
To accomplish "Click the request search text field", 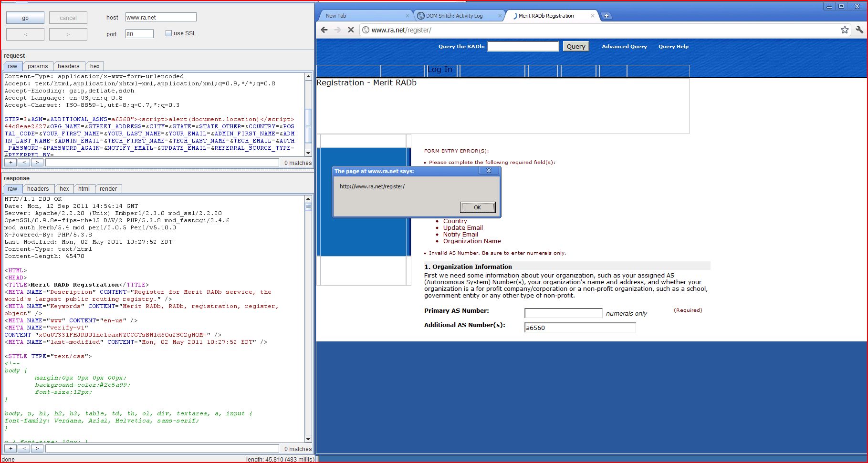I will coord(162,163).
